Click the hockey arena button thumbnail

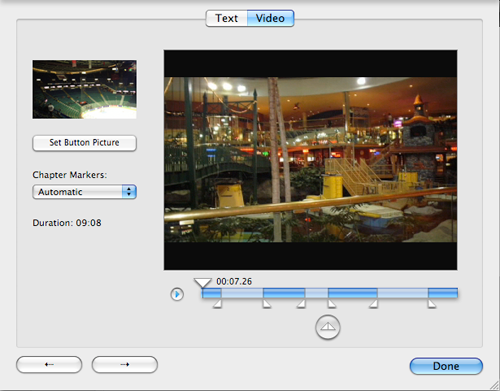(x=84, y=89)
